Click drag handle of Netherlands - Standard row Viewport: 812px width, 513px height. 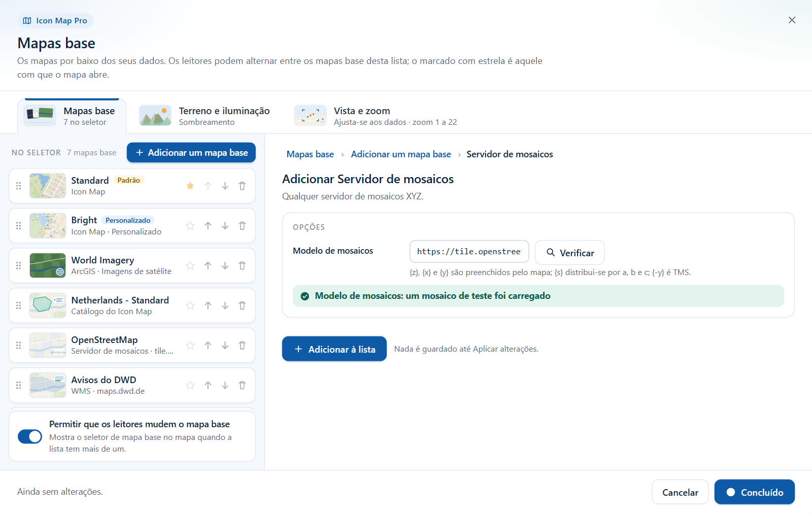(x=19, y=305)
